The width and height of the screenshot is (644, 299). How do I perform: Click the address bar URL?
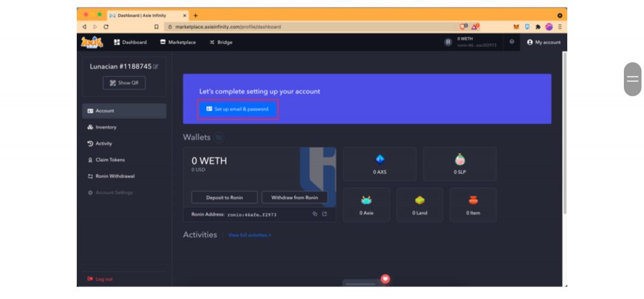(228, 26)
